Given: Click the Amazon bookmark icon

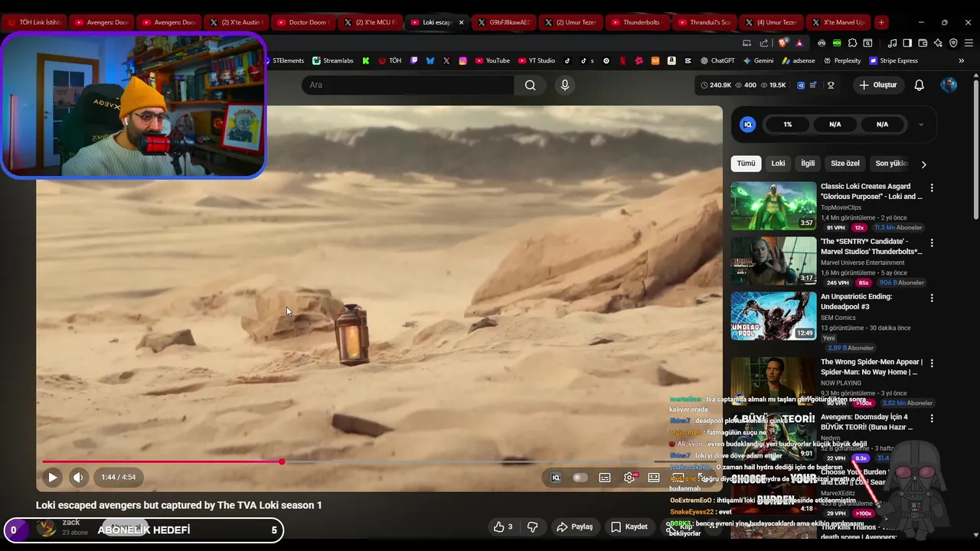Looking at the screenshot, I should (x=671, y=60).
